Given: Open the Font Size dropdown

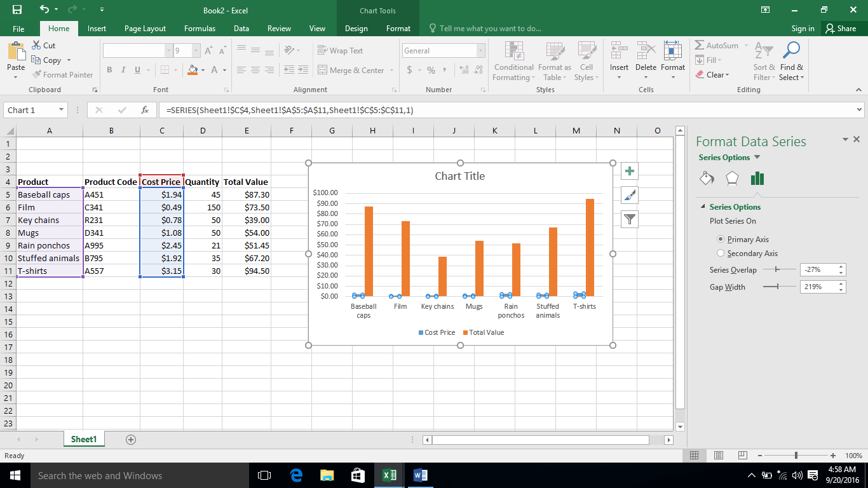Looking at the screenshot, I should pos(194,50).
